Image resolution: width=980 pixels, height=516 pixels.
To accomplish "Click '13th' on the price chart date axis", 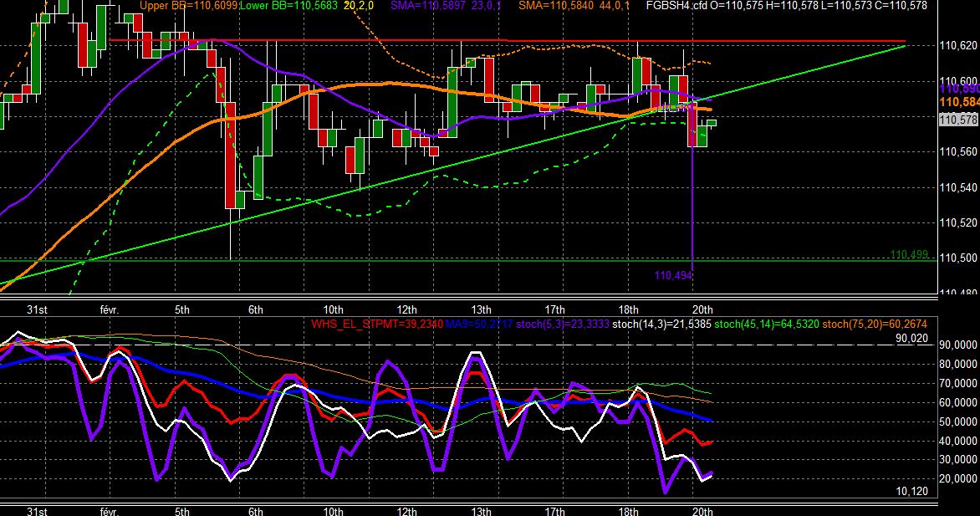I will (x=481, y=309).
